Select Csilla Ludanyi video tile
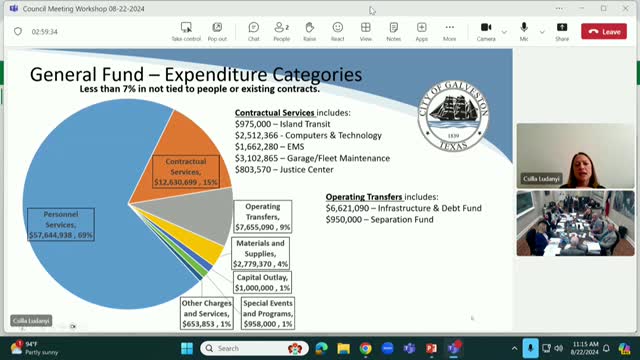This screenshot has height=360, width=640. [x=576, y=156]
